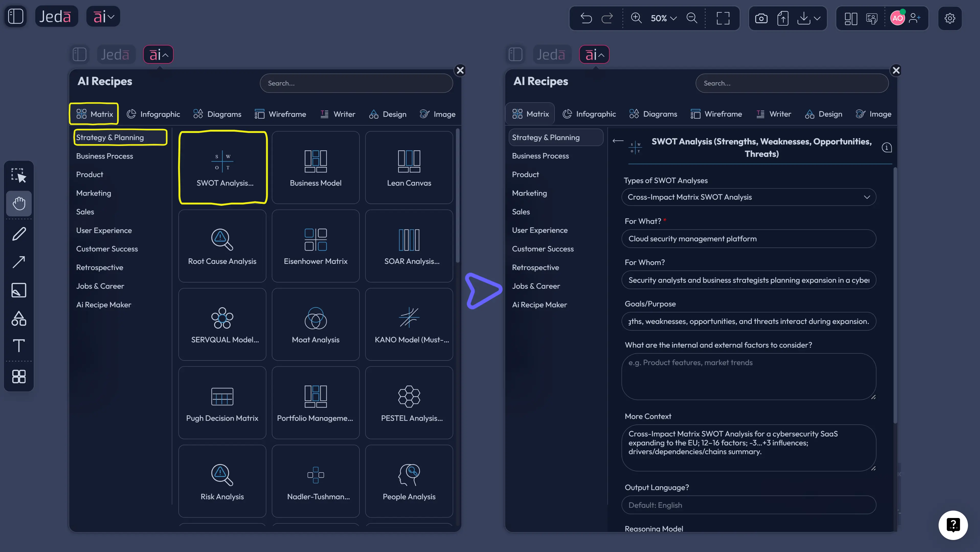This screenshot has height=552, width=980.
Task: Click the AI Recipes search field
Action: [x=356, y=83]
